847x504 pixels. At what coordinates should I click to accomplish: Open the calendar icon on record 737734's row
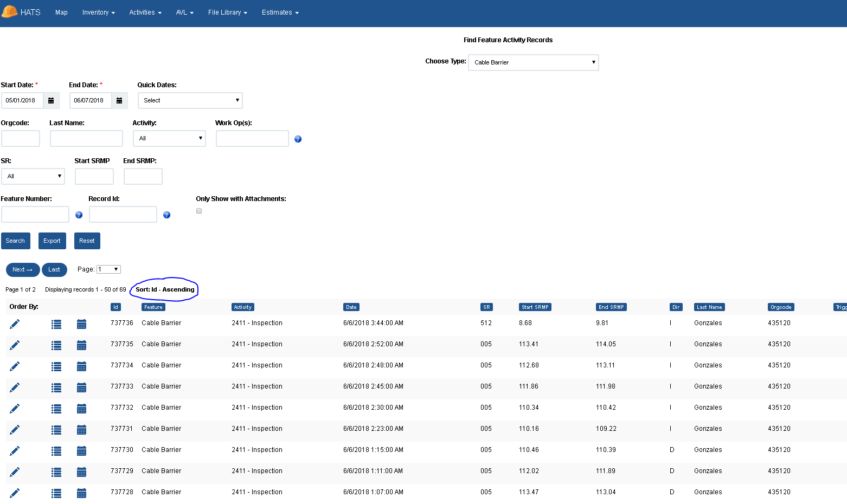click(x=81, y=366)
